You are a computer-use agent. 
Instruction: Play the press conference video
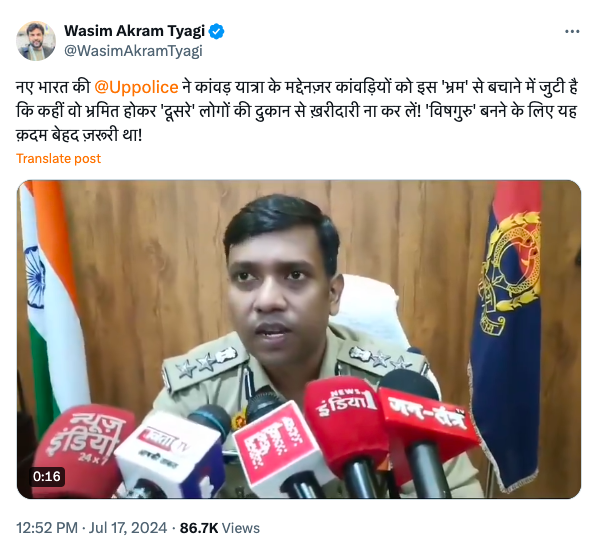click(x=299, y=339)
